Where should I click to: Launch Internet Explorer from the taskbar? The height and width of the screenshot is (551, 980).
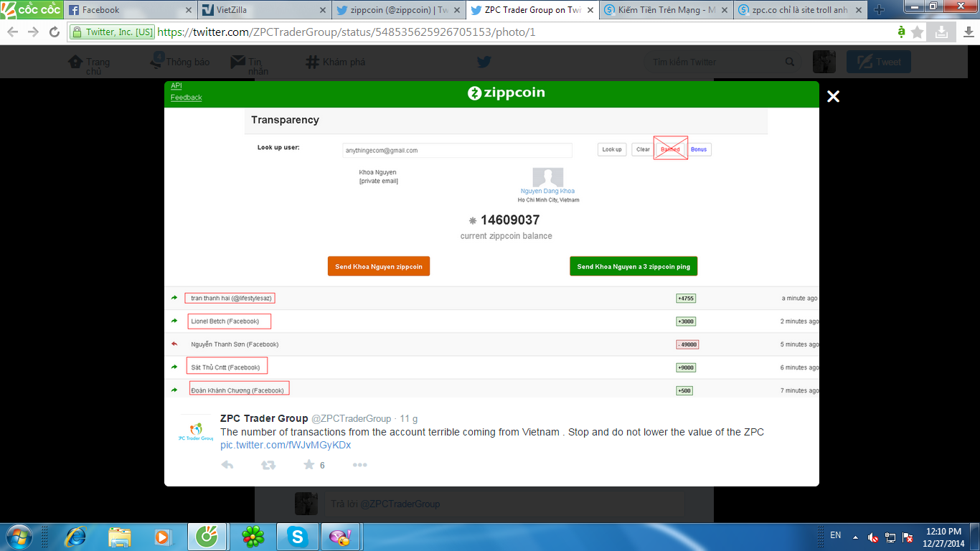tap(75, 536)
